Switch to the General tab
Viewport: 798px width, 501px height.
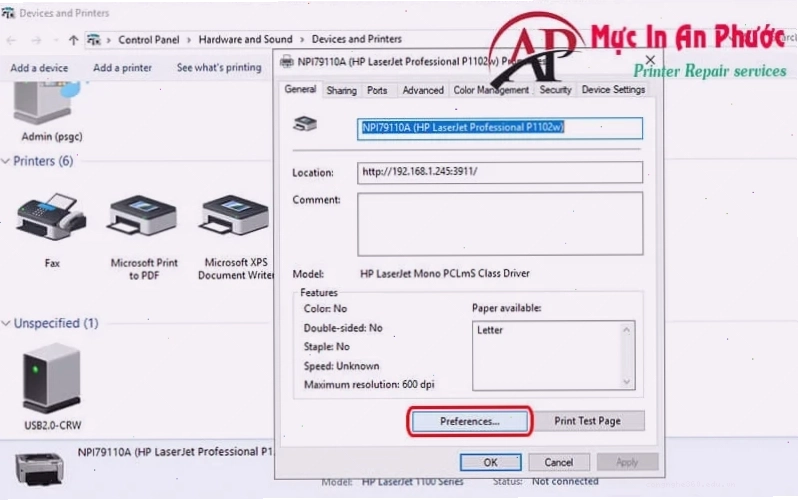(300, 89)
